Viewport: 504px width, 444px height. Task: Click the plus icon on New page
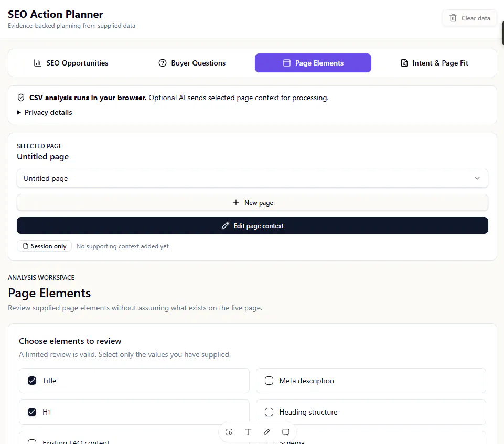pyautogui.click(x=236, y=202)
